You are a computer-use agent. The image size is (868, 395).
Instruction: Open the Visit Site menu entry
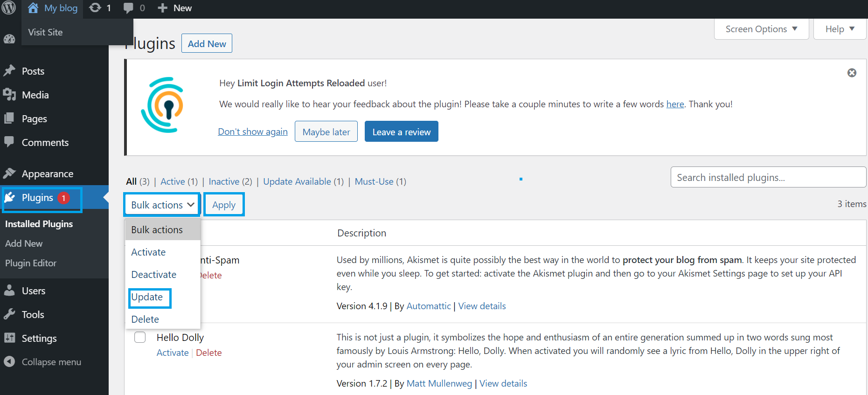click(45, 32)
